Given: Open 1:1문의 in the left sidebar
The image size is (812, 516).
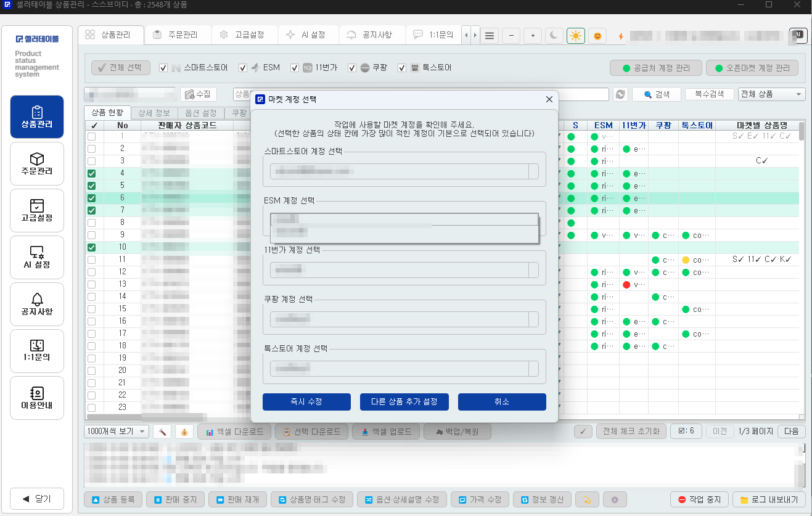Looking at the screenshot, I should [x=37, y=351].
